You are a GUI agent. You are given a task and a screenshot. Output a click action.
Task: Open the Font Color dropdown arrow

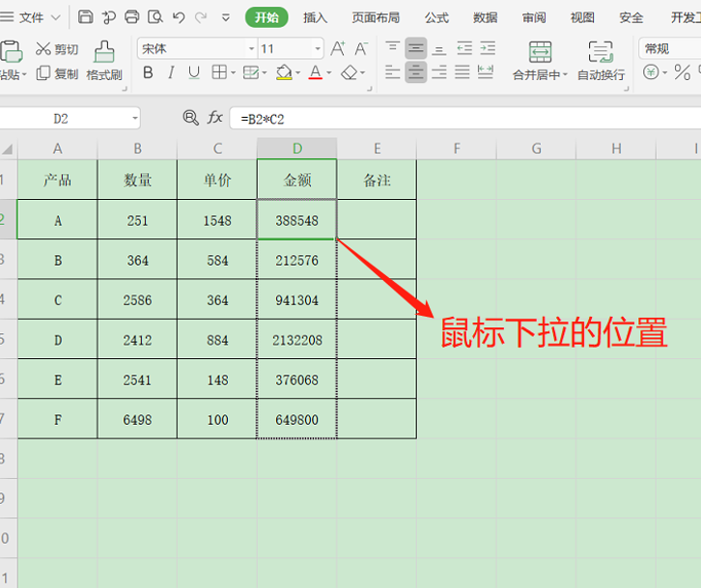point(329,72)
